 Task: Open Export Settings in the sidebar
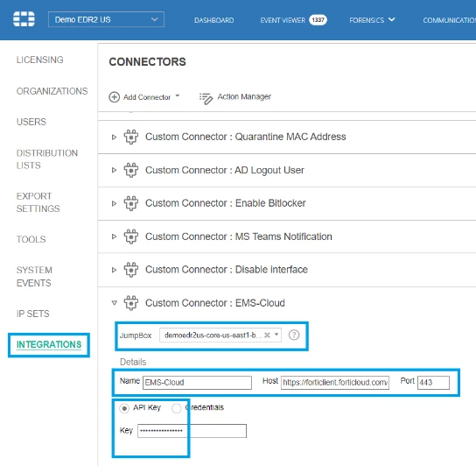[38, 202]
